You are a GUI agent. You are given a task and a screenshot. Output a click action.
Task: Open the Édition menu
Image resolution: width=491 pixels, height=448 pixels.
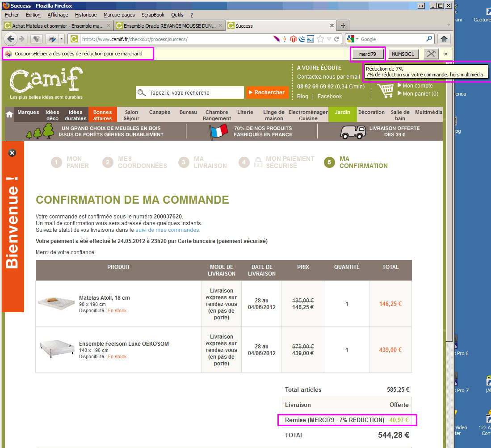[x=33, y=15]
